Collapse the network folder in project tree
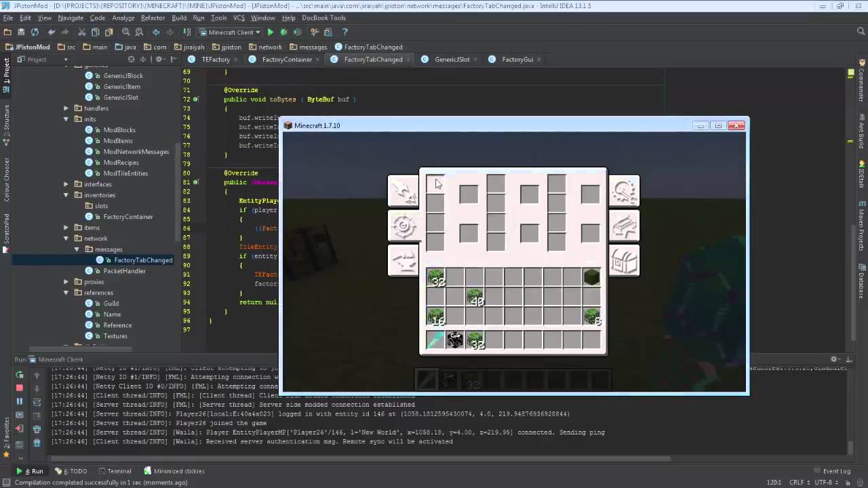868x488 pixels. tap(66, 239)
